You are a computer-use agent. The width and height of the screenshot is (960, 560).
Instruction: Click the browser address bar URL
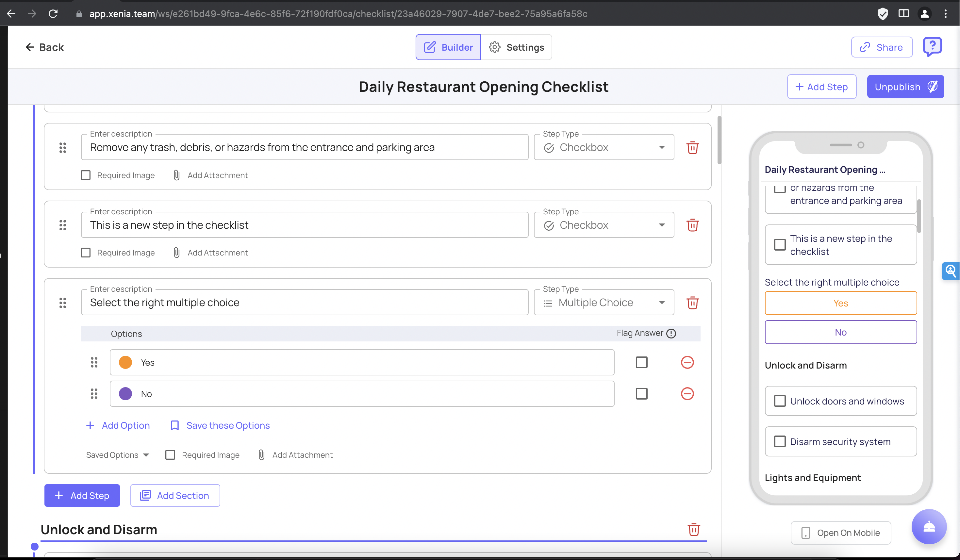click(x=338, y=14)
